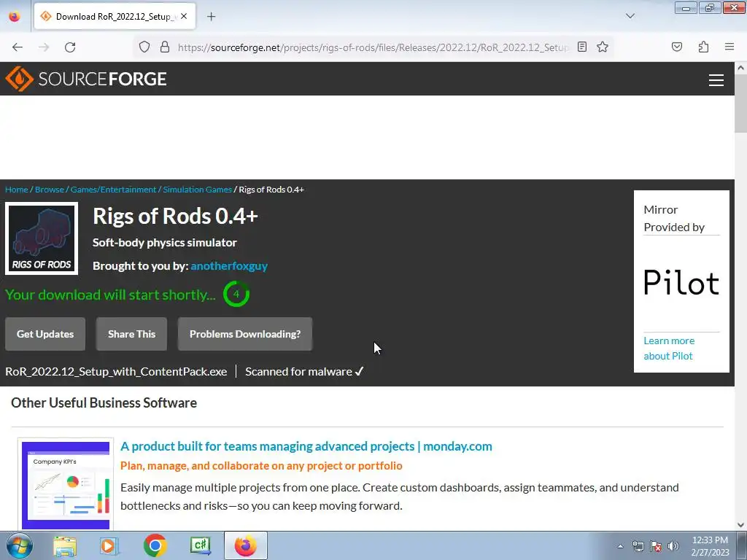Go to the Browse breadcrumb link
The width and height of the screenshot is (747, 560).
50,190
